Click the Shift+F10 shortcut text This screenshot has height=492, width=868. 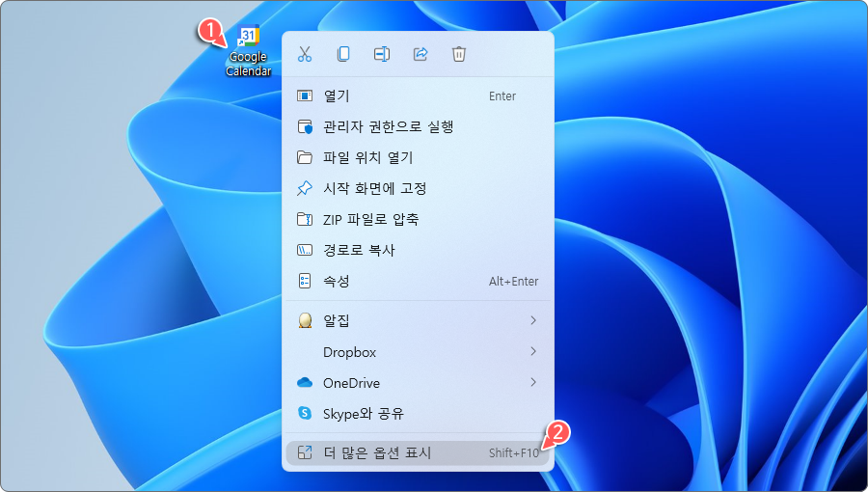click(514, 452)
